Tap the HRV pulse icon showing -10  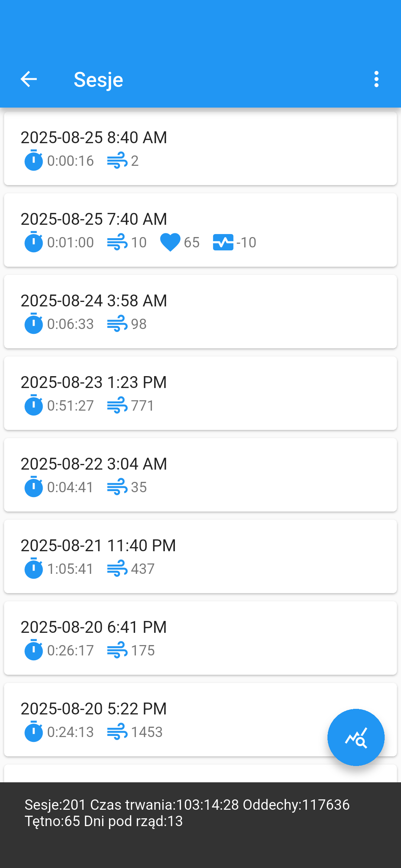pos(223,243)
